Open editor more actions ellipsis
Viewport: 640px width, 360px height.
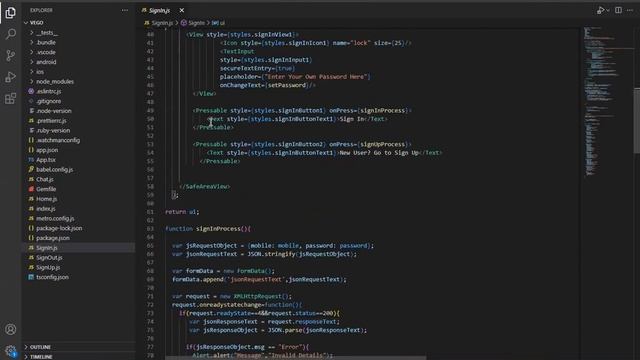point(630,10)
